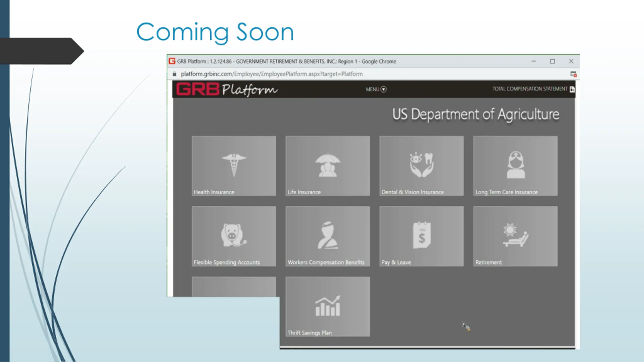Expand the MENU dropdown arrow

pos(384,89)
